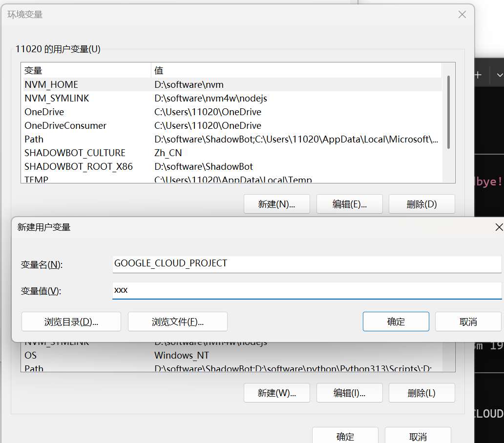Click 删除(D) for user variables

tap(422, 204)
